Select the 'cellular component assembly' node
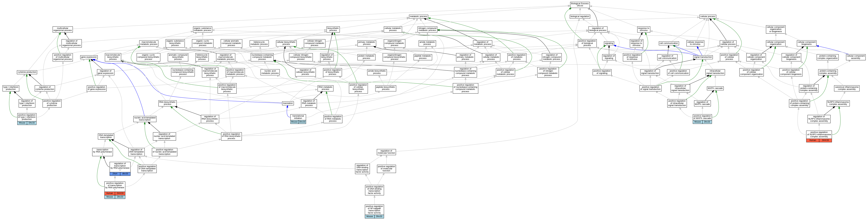Viewport: 868px width, 220px height. [x=856, y=57]
